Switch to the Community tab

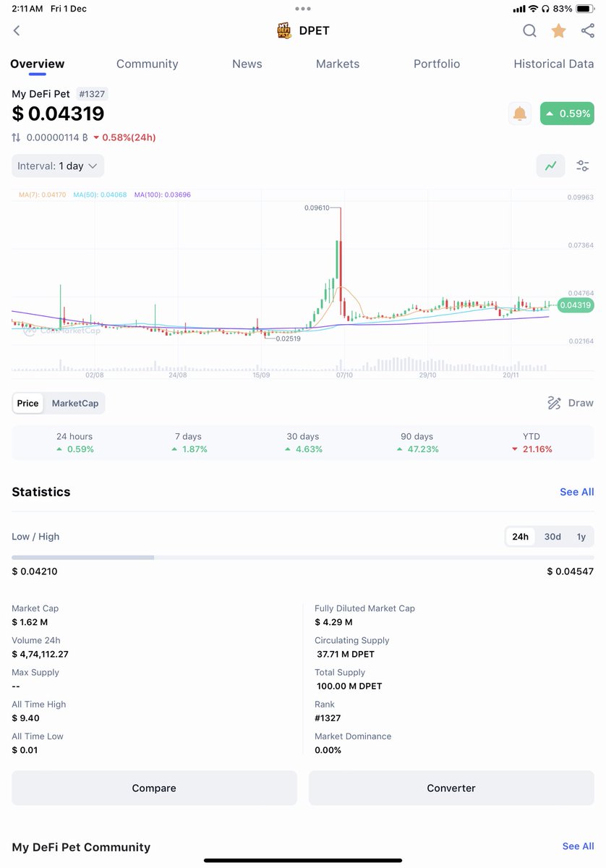pyautogui.click(x=147, y=64)
